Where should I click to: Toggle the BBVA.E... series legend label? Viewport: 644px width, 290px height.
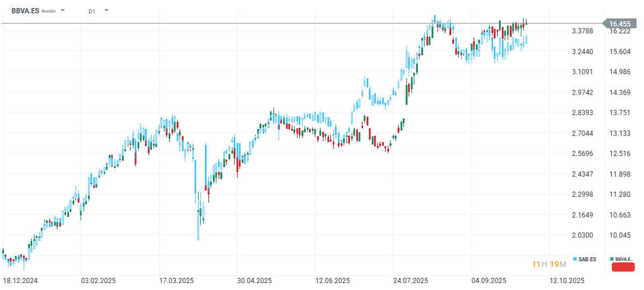[625, 259]
